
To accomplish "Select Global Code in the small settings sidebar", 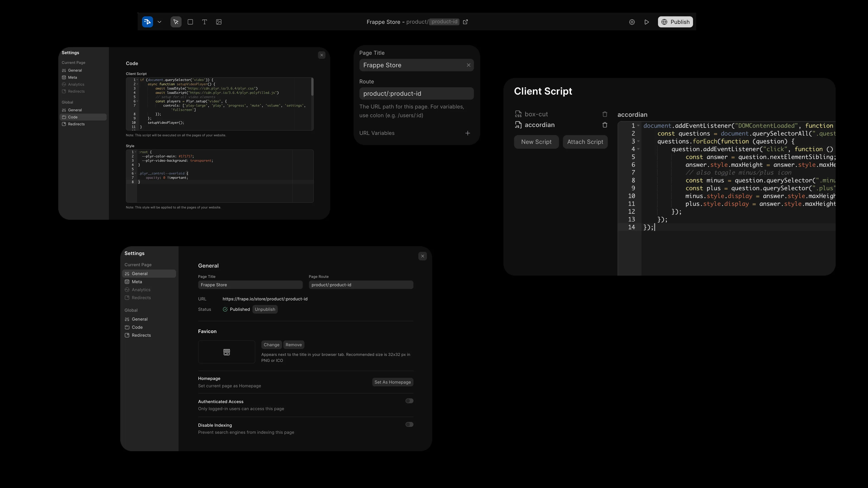I will [x=83, y=117].
